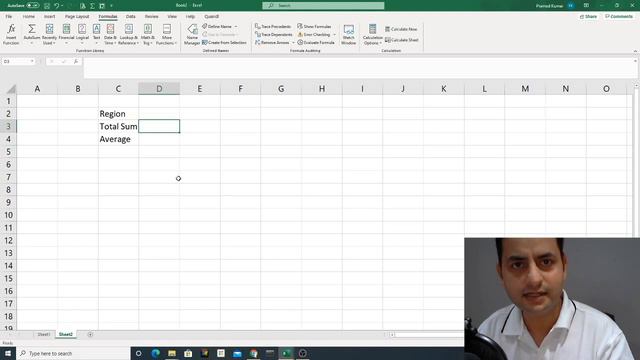
Task: Open the Financial functions menu
Action: coord(66,34)
